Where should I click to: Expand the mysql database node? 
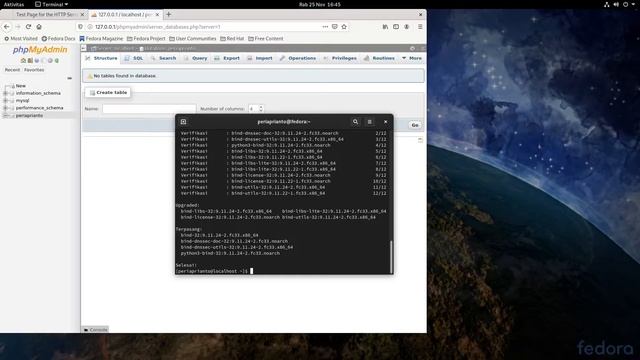point(5,100)
